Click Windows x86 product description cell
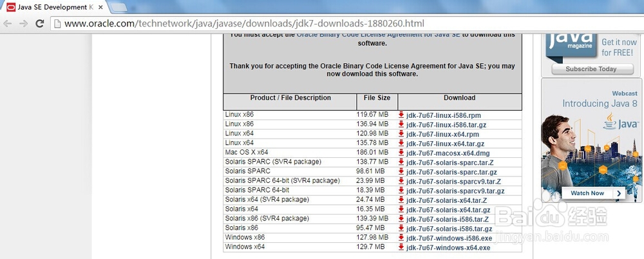 point(290,238)
